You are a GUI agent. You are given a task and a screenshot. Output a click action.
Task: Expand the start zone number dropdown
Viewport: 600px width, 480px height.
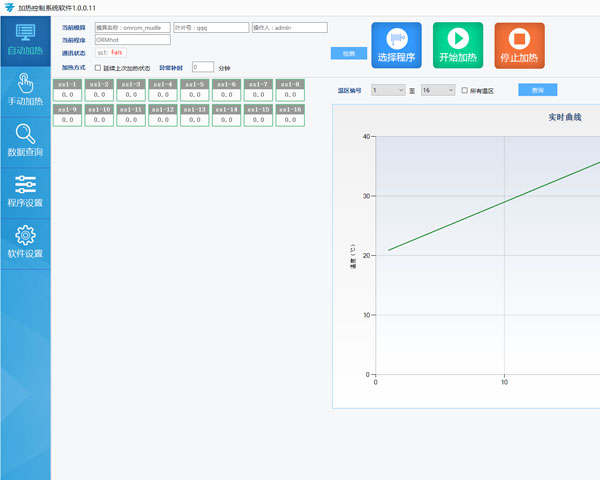point(387,90)
